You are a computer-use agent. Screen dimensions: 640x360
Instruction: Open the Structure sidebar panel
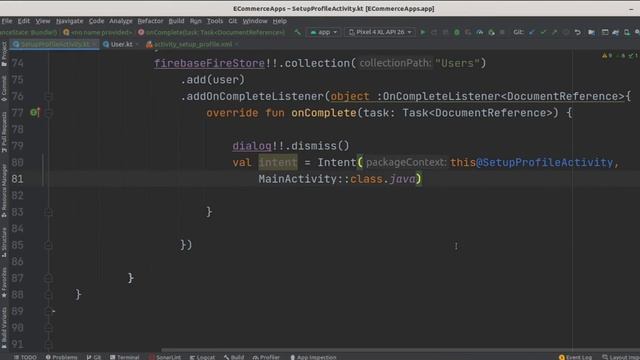pyautogui.click(x=4, y=242)
